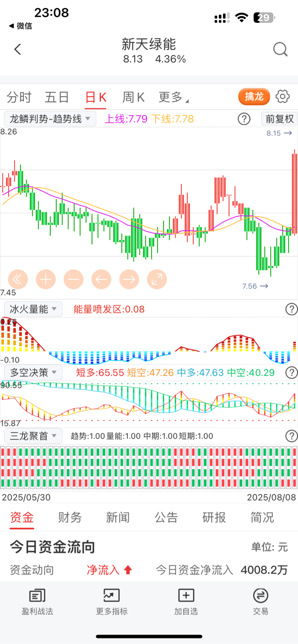Tap 新天绿能 stock title
This screenshot has height=644, width=298.
coord(149,44)
